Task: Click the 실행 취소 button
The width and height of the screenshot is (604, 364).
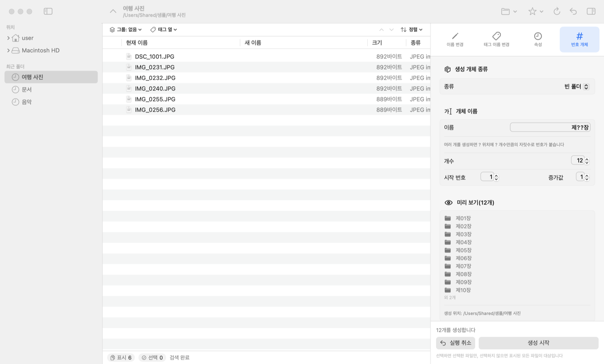Action: 455,343
